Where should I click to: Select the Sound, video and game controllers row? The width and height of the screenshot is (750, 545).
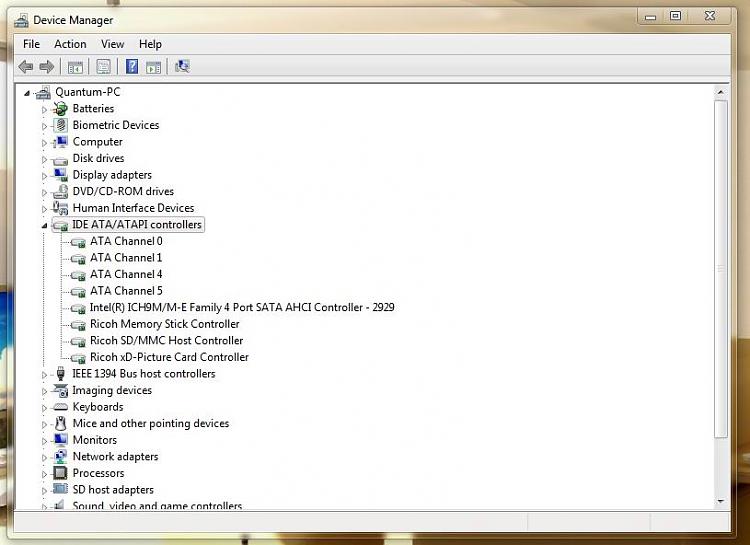(x=157, y=505)
